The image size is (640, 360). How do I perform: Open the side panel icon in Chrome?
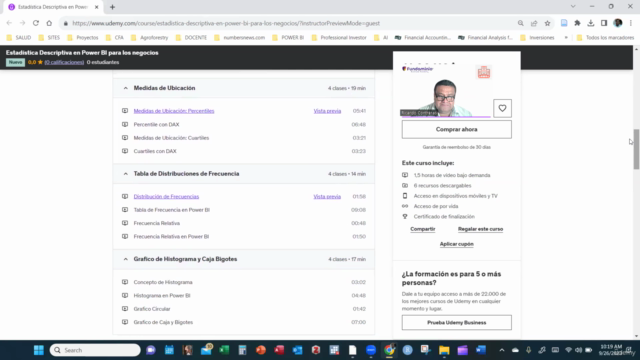pos(604,23)
